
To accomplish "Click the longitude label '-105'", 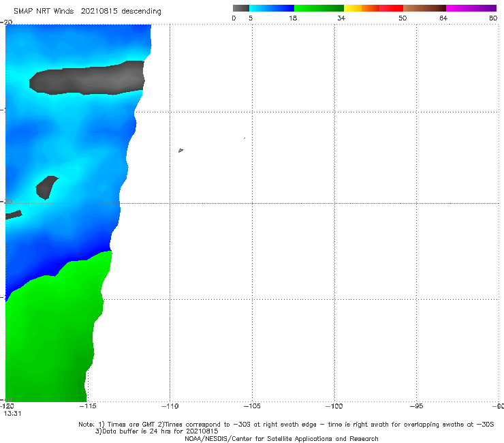I will point(252,406).
